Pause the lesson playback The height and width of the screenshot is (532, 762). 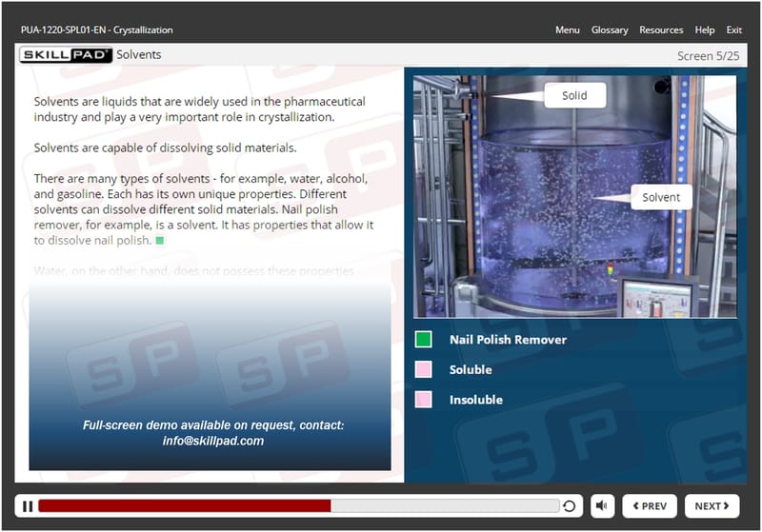pyautogui.click(x=27, y=506)
